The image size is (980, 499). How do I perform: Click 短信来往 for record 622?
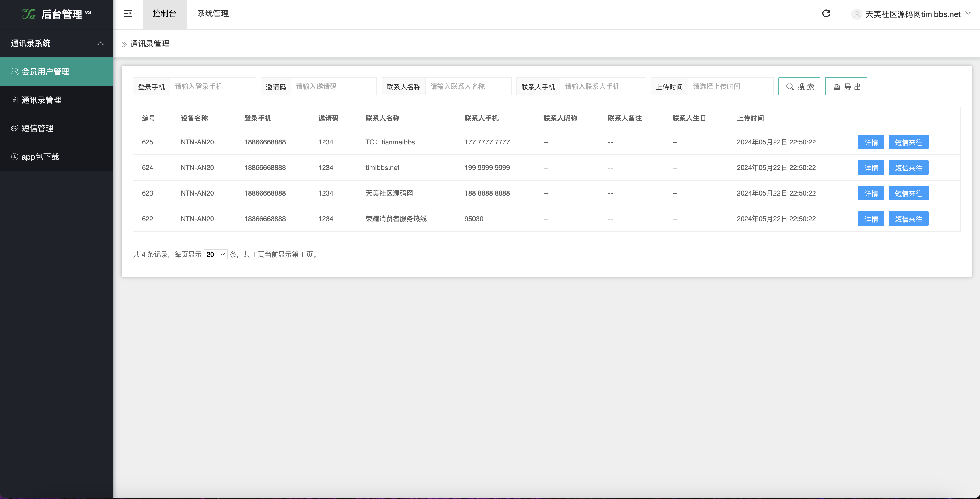[908, 219]
